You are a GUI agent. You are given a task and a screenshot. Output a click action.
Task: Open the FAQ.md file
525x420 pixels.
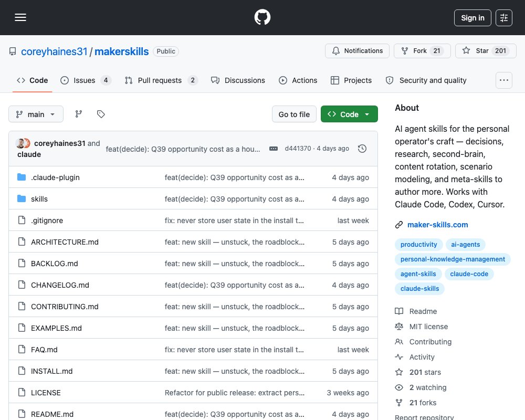click(44, 350)
